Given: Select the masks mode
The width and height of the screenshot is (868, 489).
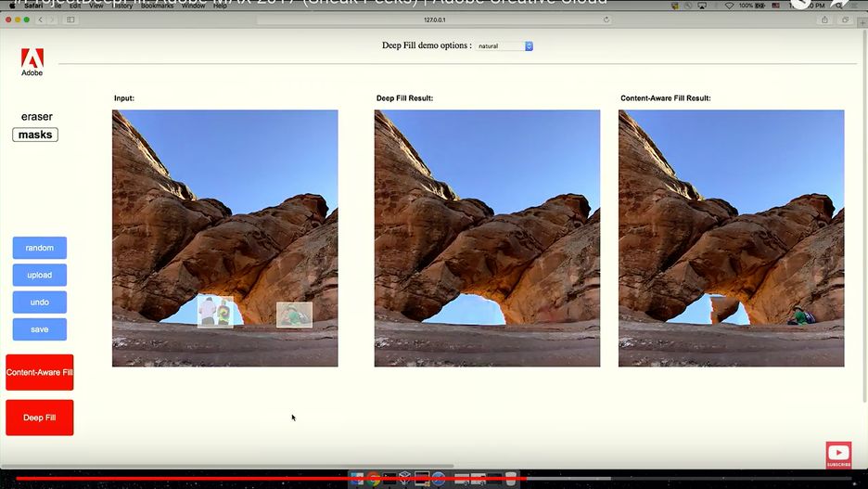Looking at the screenshot, I should [x=35, y=135].
